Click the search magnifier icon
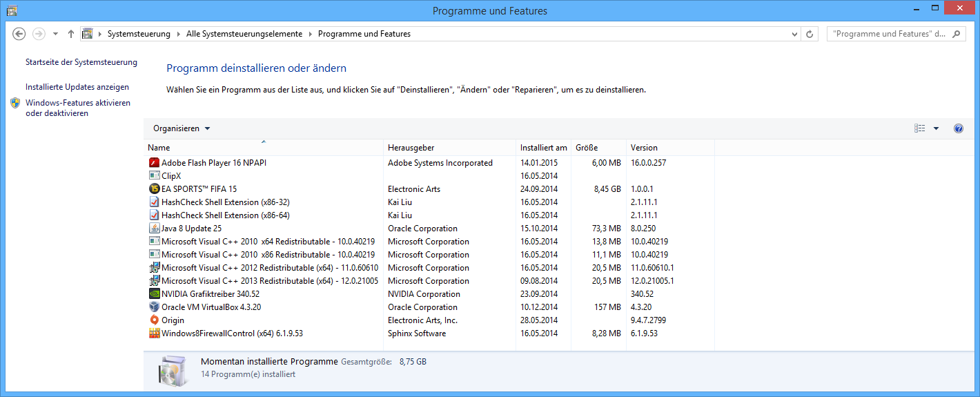The width and height of the screenshot is (980, 397). 957,34
